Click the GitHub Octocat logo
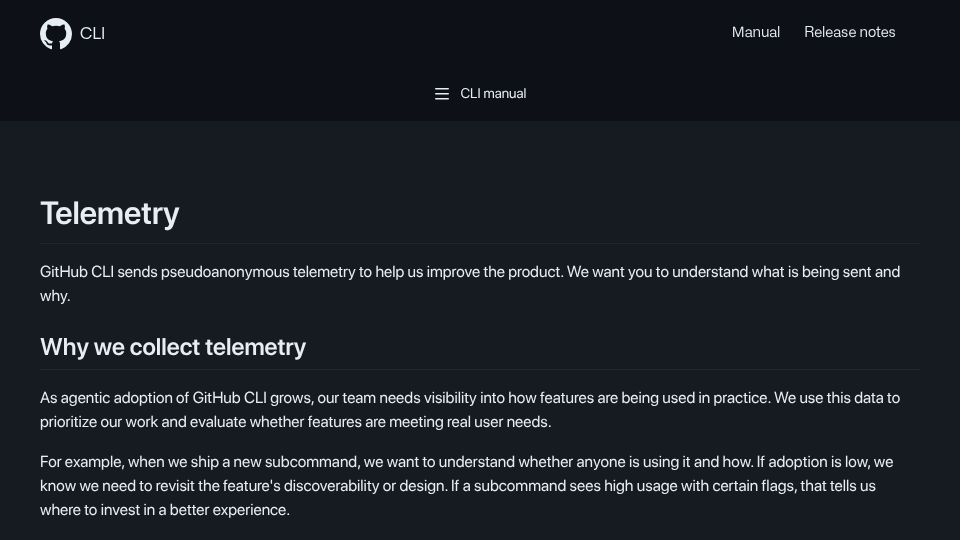The width and height of the screenshot is (960, 540). click(56, 34)
